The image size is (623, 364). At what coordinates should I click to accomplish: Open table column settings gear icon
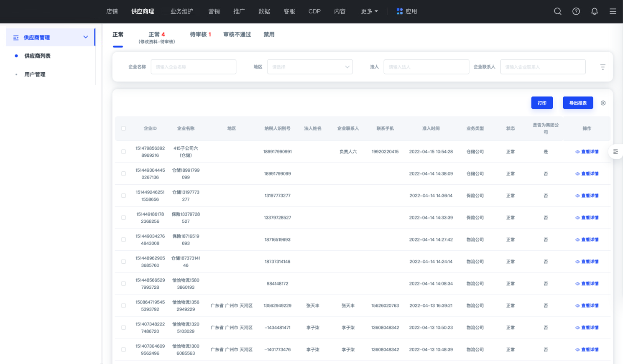click(603, 103)
